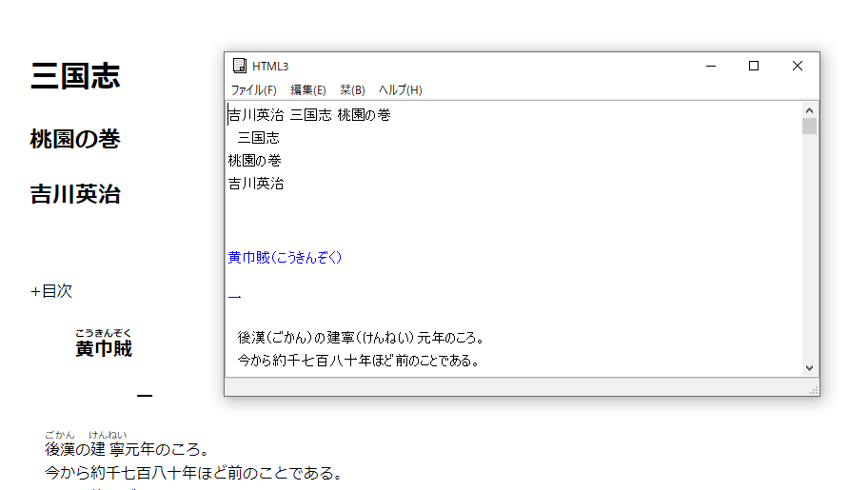This screenshot has height=490, width=868.
Task: Click the HTML3 window document icon
Action: pyautogui.click(x=239, y=66)
